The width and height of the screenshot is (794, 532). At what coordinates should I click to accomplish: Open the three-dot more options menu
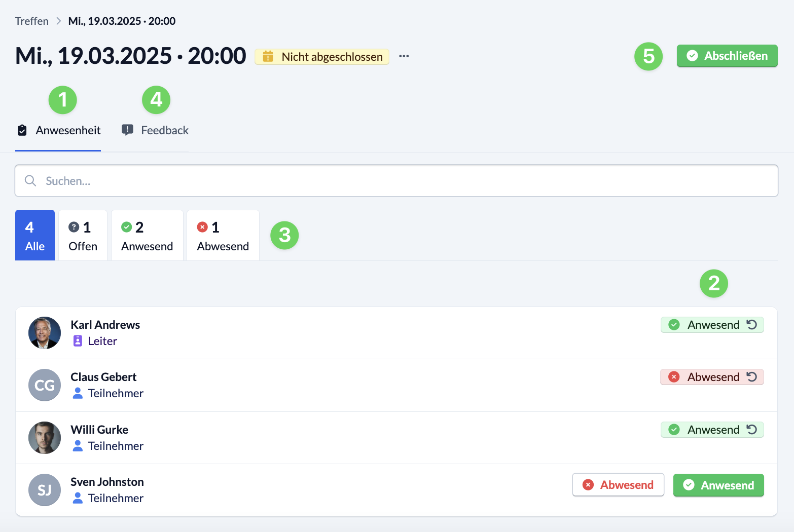(404, 56)
